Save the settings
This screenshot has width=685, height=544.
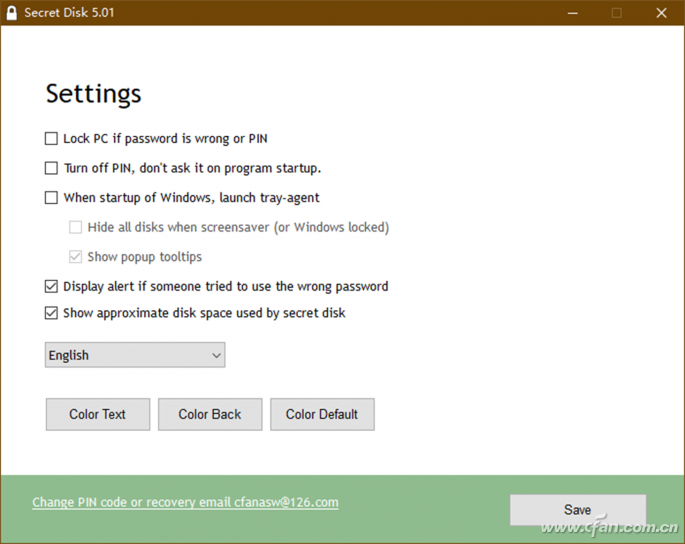[x=578, y=510]
